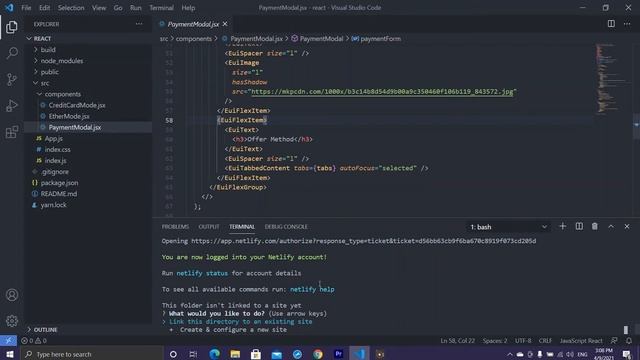
Task: Open the Explorer view in activity bar
Action: click(x=12, y=27)
